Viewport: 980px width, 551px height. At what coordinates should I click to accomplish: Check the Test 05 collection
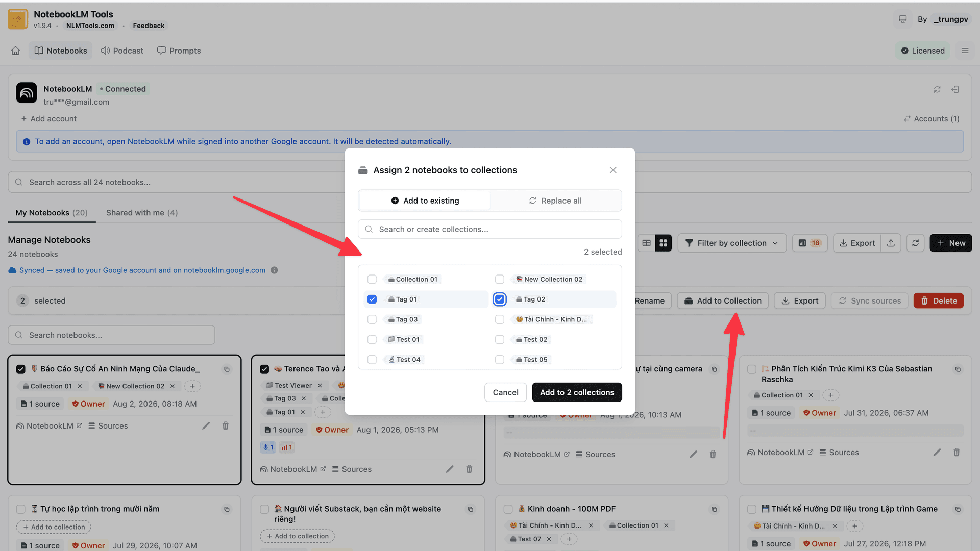tap(500, 360)
